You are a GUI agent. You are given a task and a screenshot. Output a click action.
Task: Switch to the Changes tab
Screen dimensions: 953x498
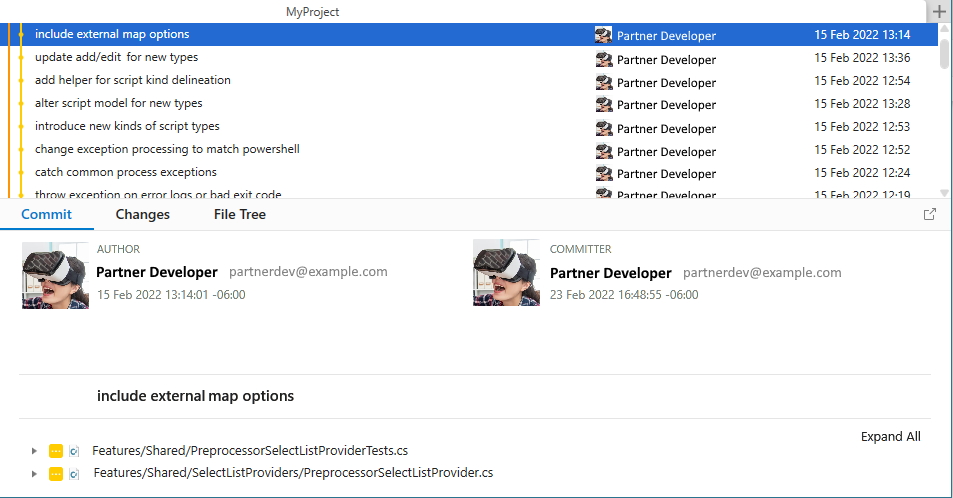pos(142,215)
